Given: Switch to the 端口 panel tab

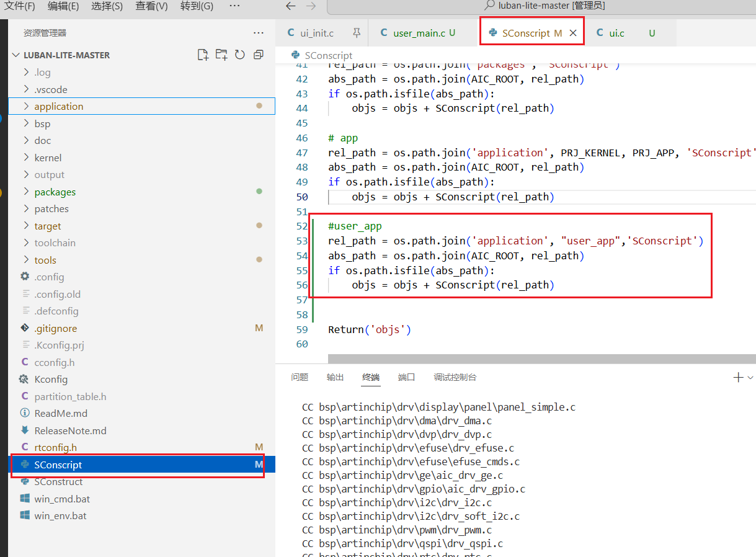Looking at the screenshot, I should [406, 377].
